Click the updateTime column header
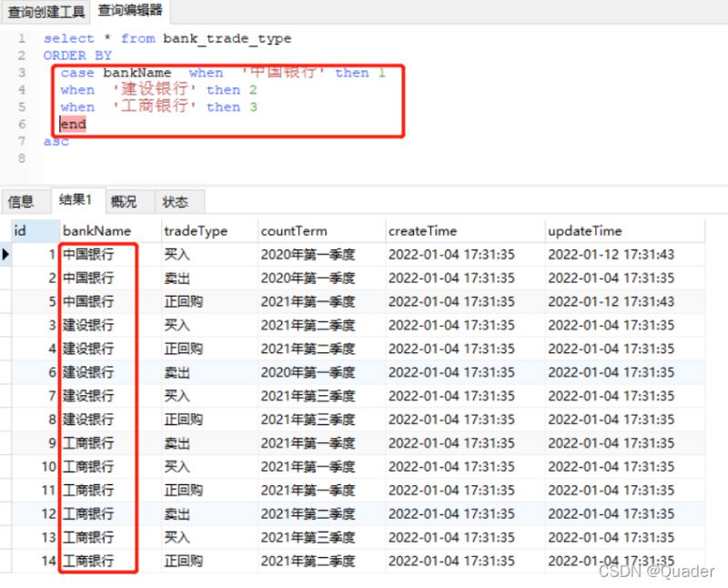This screenshot has width=728, height=588. tap(625, 231)
